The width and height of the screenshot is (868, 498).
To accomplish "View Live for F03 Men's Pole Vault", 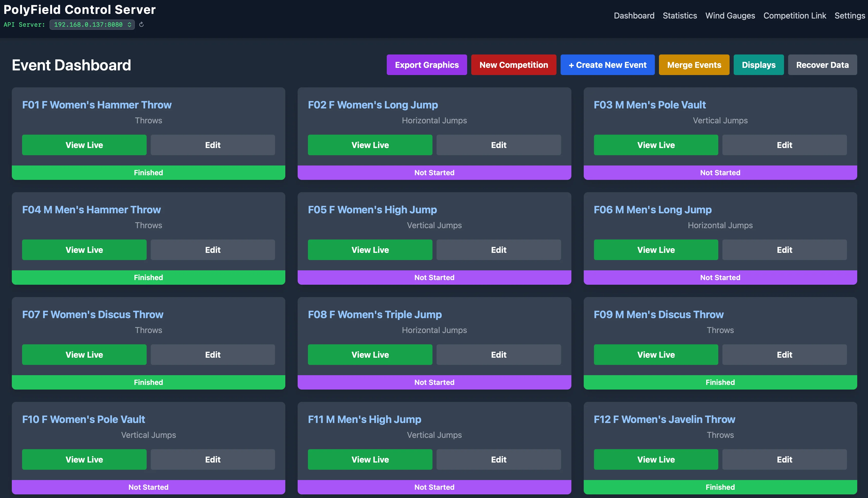I will click(656, 145).
